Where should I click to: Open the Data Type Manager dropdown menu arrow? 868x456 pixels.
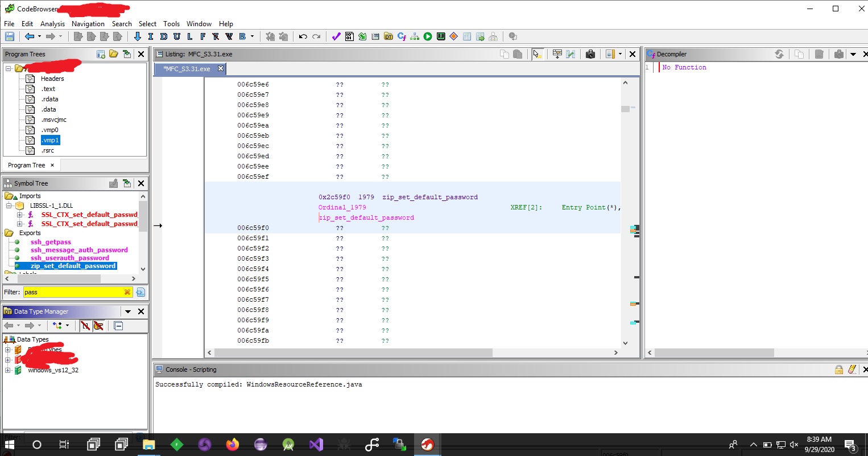coord(128,311)
